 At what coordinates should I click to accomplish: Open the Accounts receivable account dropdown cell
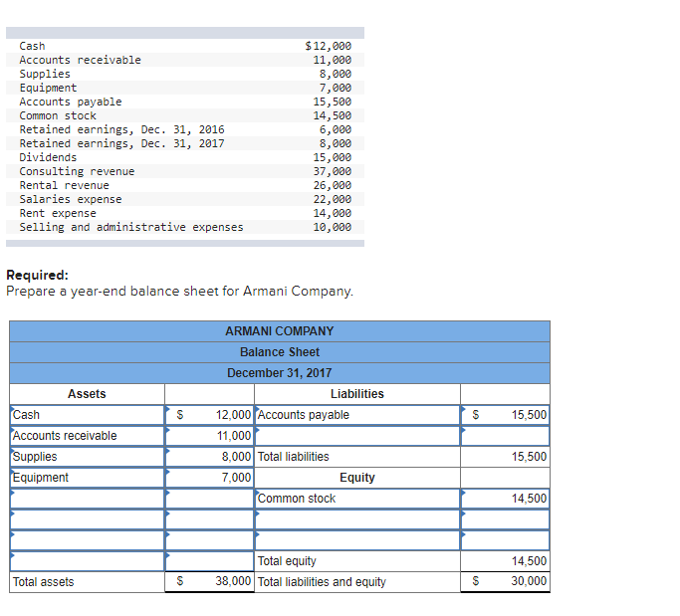88,436
